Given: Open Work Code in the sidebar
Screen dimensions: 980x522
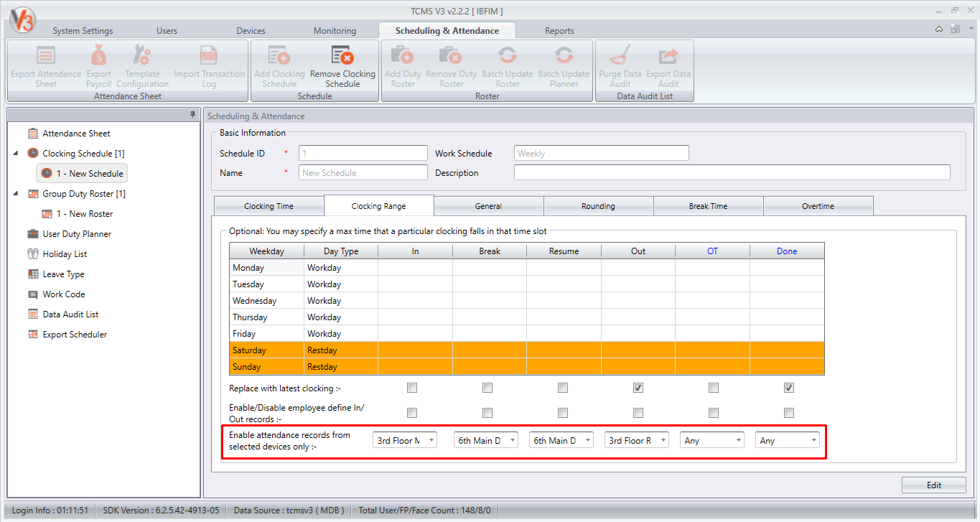Looking at the screenshot, I should click(x=63, y=294).
